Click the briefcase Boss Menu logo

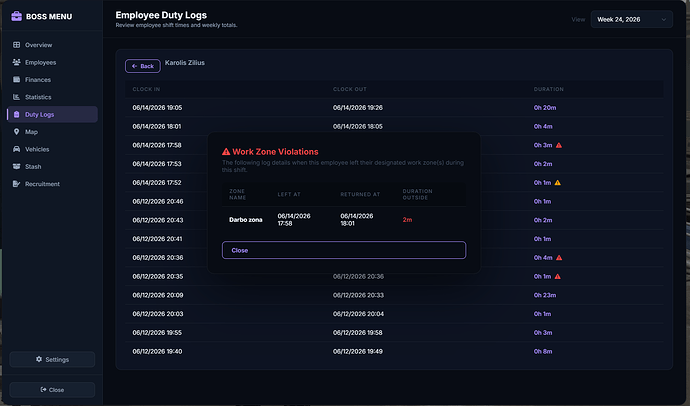coord(16,16)
